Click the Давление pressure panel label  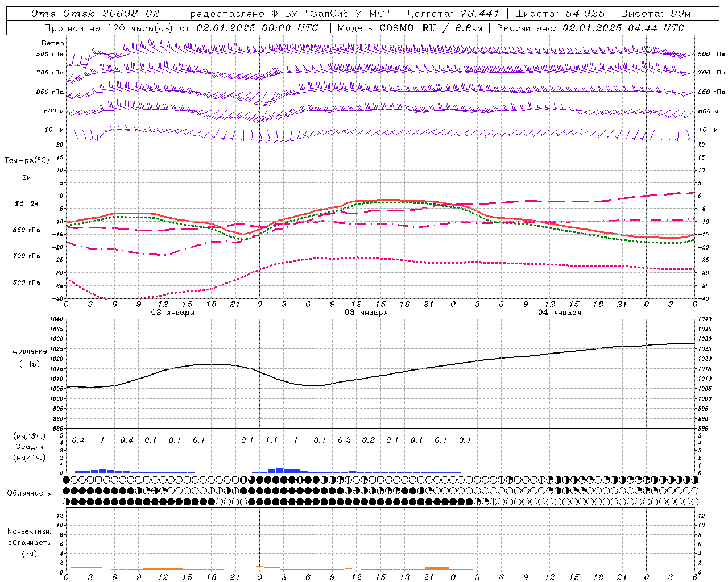click(30, 351)
